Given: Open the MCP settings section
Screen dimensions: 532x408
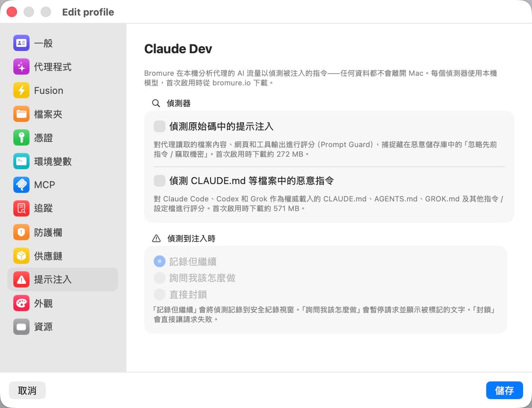Looking at the screenshot, I should [x=63, y=185].
